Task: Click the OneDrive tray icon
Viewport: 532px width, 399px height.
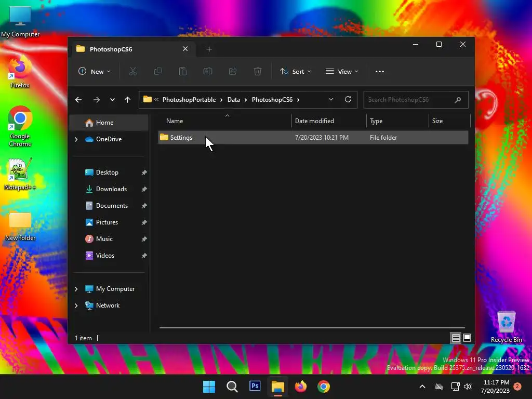Action: coord(439,387)
